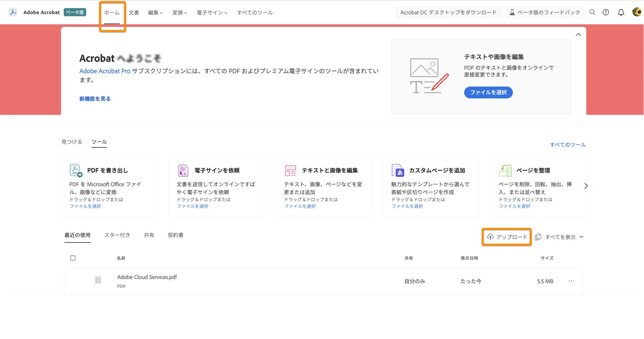Open the Adobe Cloud Services.pdf file name
This screenshot has width=644, height=339.
coord(147,277)
